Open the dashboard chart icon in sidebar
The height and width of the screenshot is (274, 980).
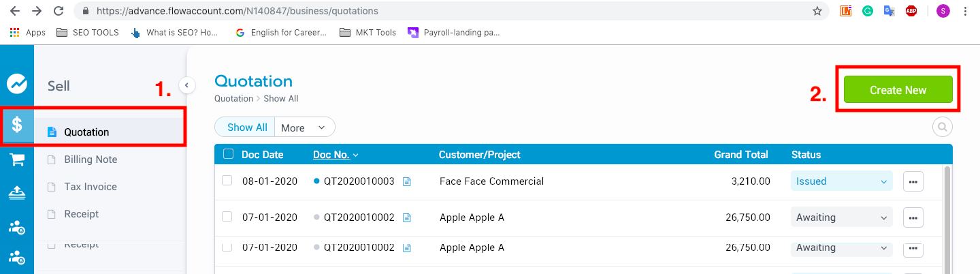(x=17, y=83)
